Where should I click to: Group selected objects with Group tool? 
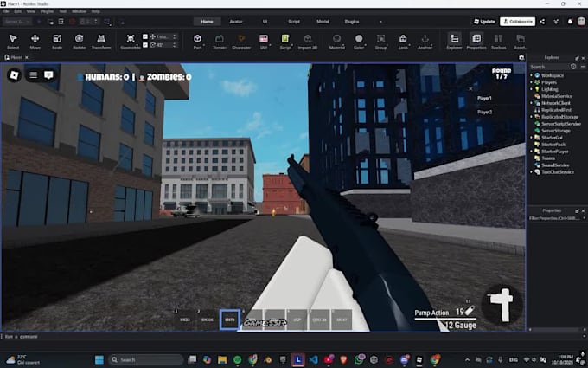pyautogui.click(x=381, y=42)
